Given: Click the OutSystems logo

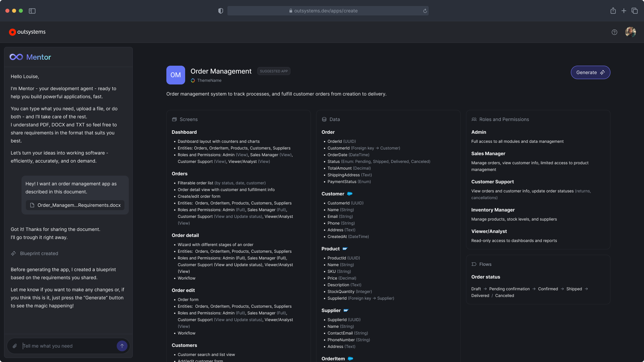Looking at the screenshot, I should click(x=27, y=32).
